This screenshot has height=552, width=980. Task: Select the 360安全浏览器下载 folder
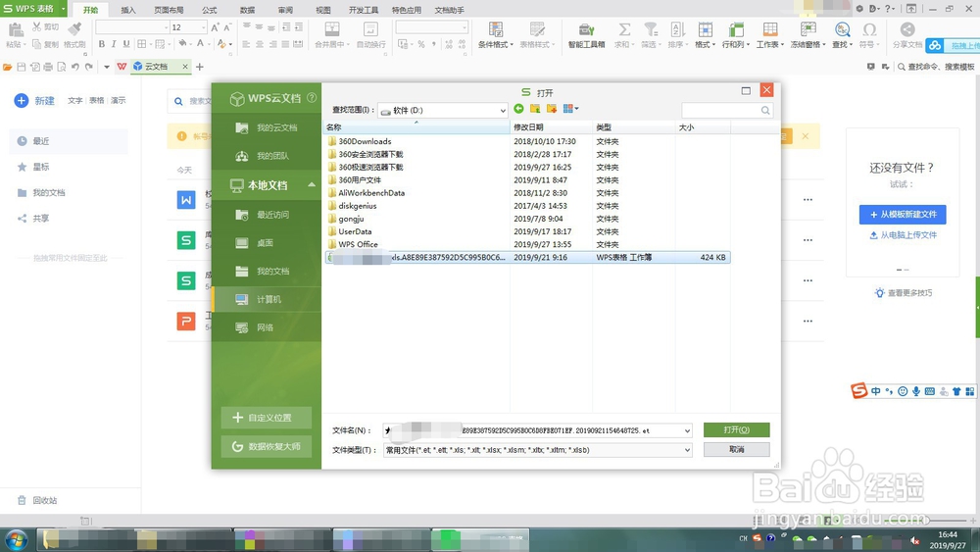point(370,154)
